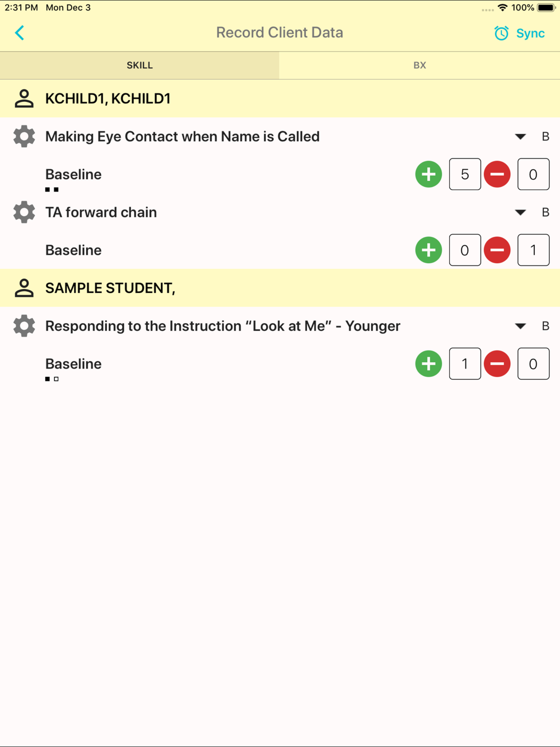Open settings gear for TA forward chain
The width and height of the screenshot is (560, 747).
coord(24,212)
